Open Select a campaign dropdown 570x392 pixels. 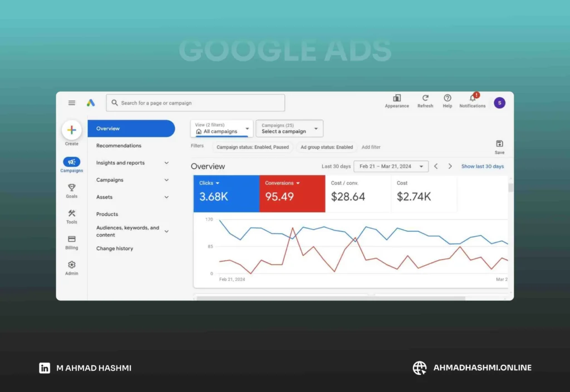[x=289, y=128]
